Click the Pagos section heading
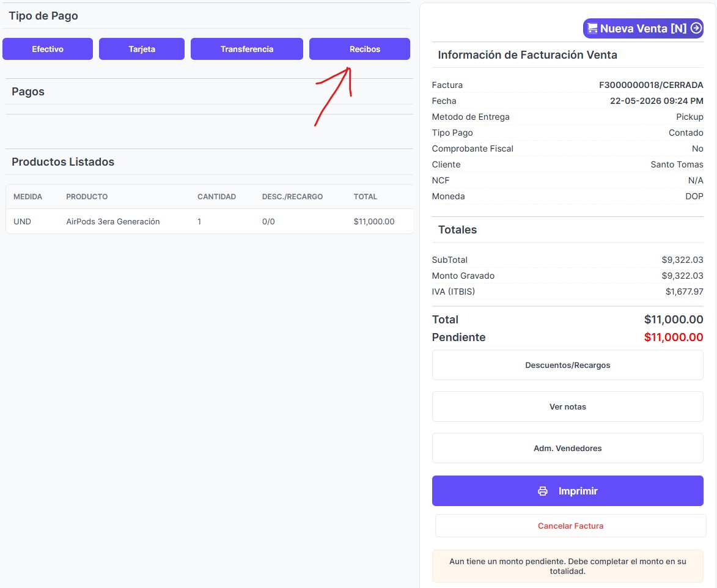The image size is (717, 588). coord(28,92)
